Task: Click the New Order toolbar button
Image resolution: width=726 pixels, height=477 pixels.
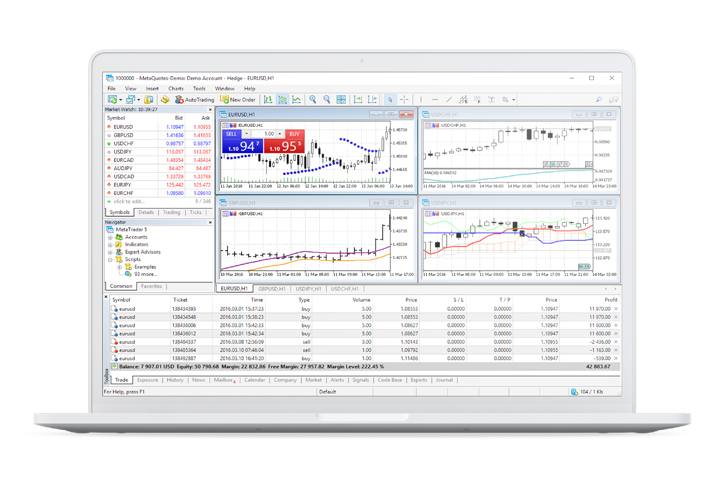Action: [x=238, y=100]
